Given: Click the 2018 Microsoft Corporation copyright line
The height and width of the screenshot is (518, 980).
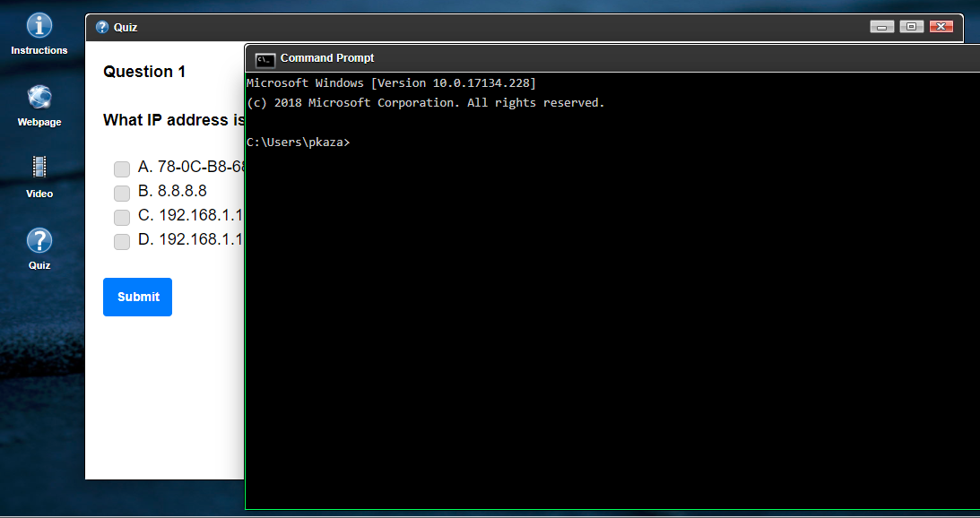Looking at the screenshot, I should tap(426, 103).
